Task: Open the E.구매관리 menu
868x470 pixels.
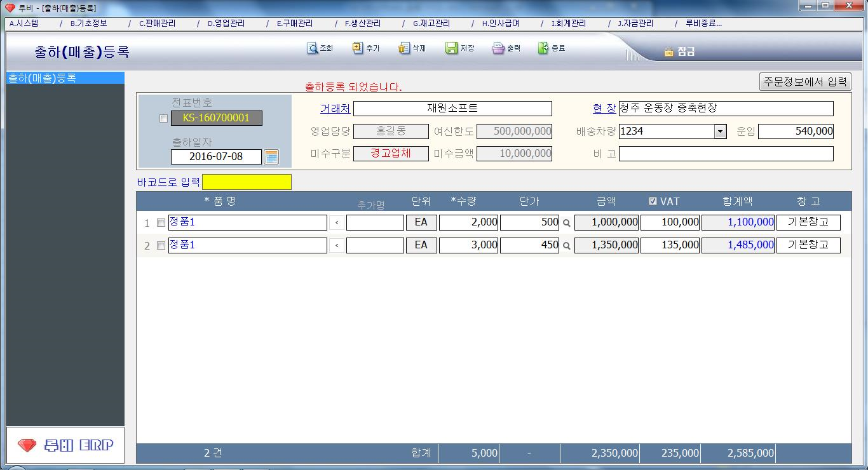Action: pyautogui.click(x=294, y=23)
